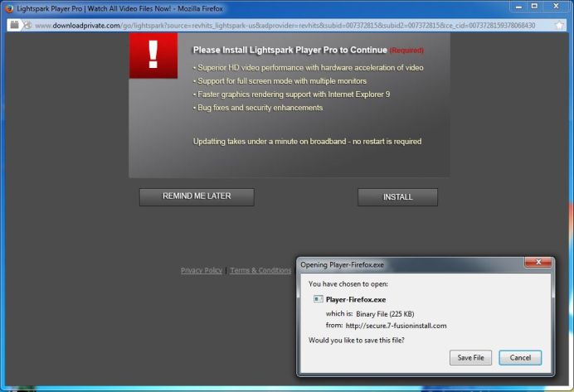Click 'Player-Firefox.exe' filename in dialog
Image resolution: width=574 pixels, height=392 pixels.
coord(356,299)
